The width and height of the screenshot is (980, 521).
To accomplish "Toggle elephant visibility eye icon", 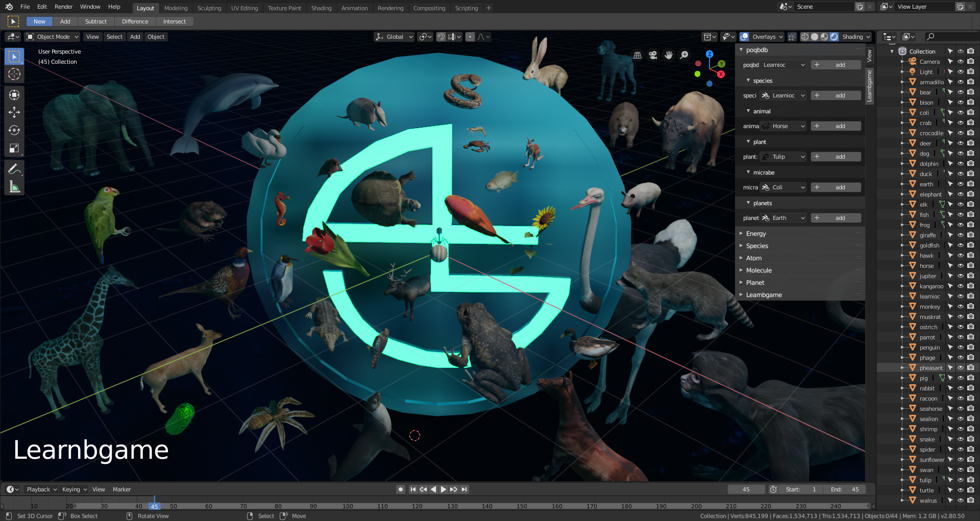I will click(960, 194).
